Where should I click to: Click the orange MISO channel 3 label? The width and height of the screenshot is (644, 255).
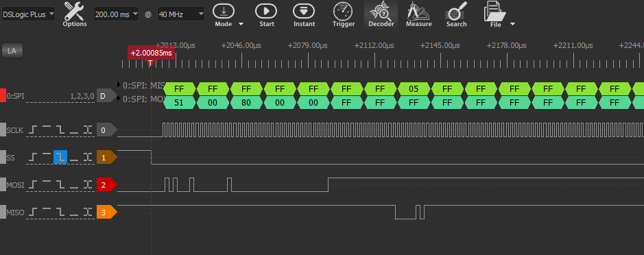106,212
